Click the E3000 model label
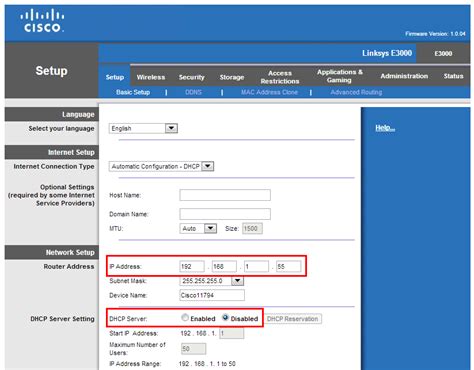474x370 pixels. (x=443, y=53)
